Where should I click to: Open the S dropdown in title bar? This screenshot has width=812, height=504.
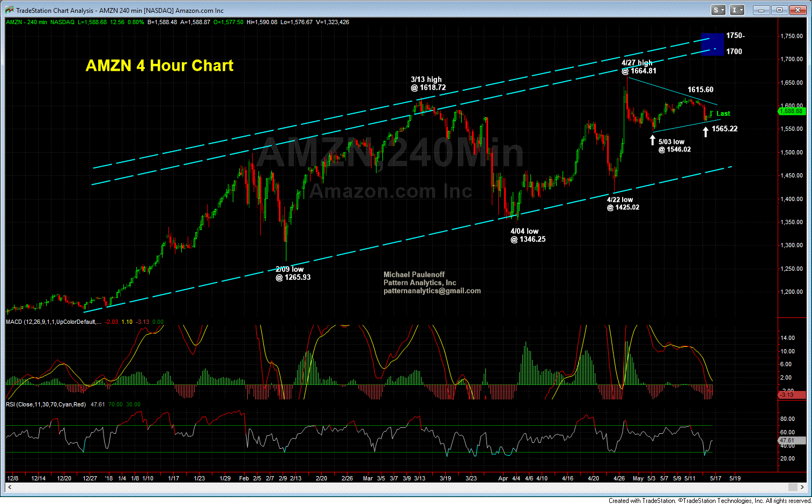point(718,10)
